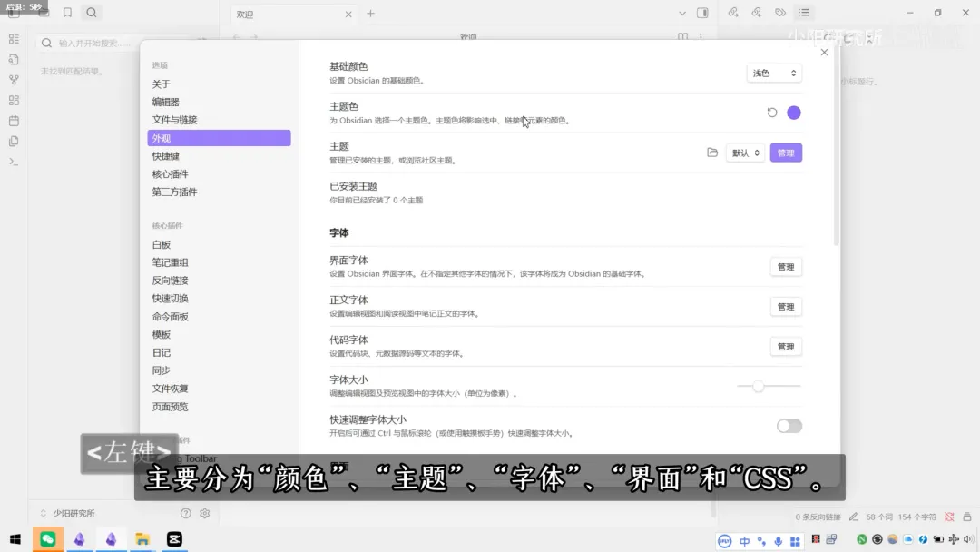Viewport: 980px width, 552px height.
Task: Open global search via magnifier icon
Action: pyautogui.click(x=91, y=12)
